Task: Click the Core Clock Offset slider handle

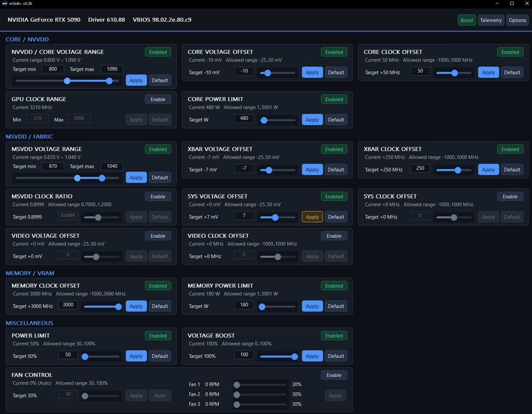Action: click(x=454, y=73)
